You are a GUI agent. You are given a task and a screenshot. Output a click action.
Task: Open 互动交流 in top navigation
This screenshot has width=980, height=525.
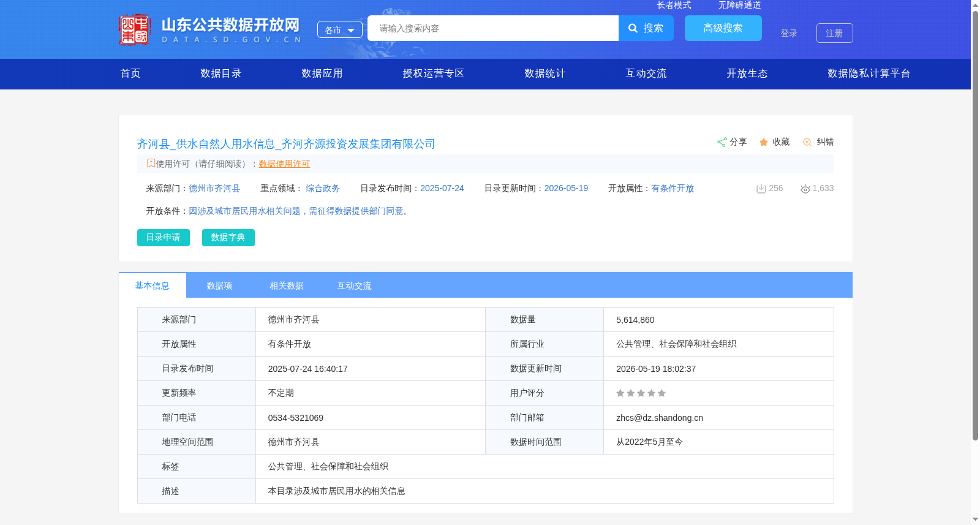646,74
